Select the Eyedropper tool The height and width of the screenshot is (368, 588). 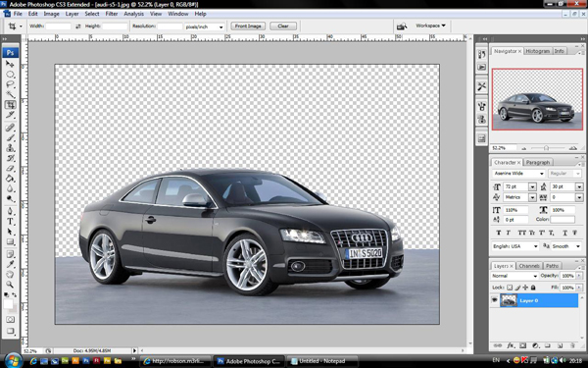tap(10, 264)
